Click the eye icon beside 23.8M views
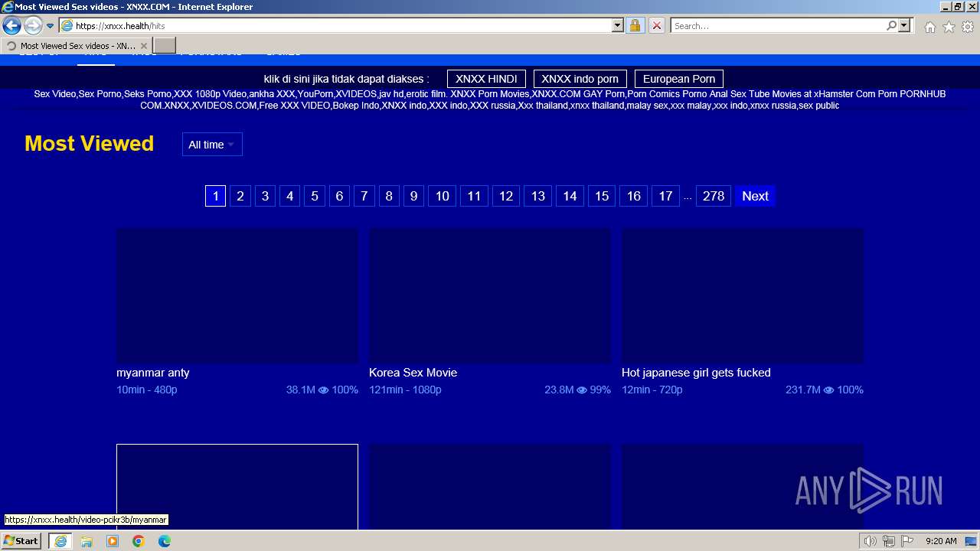 [x=582, y=390]
